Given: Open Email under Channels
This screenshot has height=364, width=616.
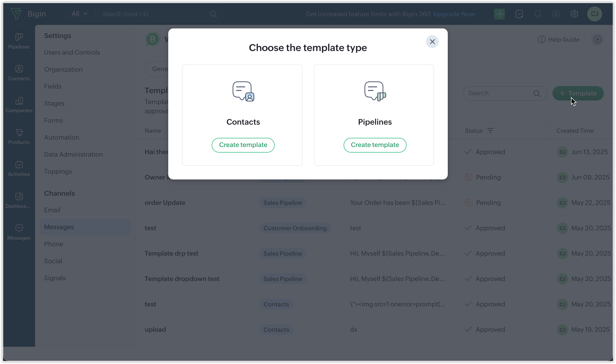Looking at the screenshot, I should click(52, 210).
